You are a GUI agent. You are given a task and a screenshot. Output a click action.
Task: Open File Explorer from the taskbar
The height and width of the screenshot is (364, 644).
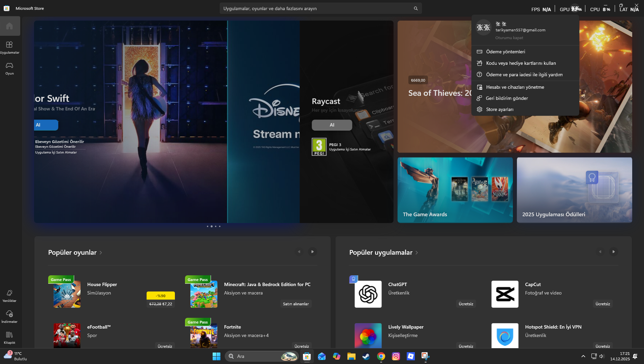coord(351,356)
